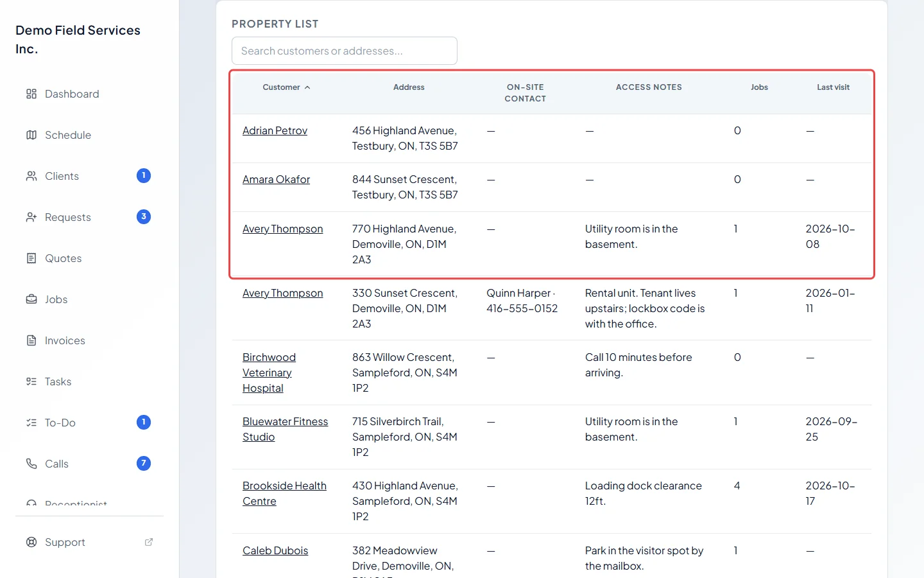Click the Schedule map icon
924x578 pixels.
click(x=31, y=135)
